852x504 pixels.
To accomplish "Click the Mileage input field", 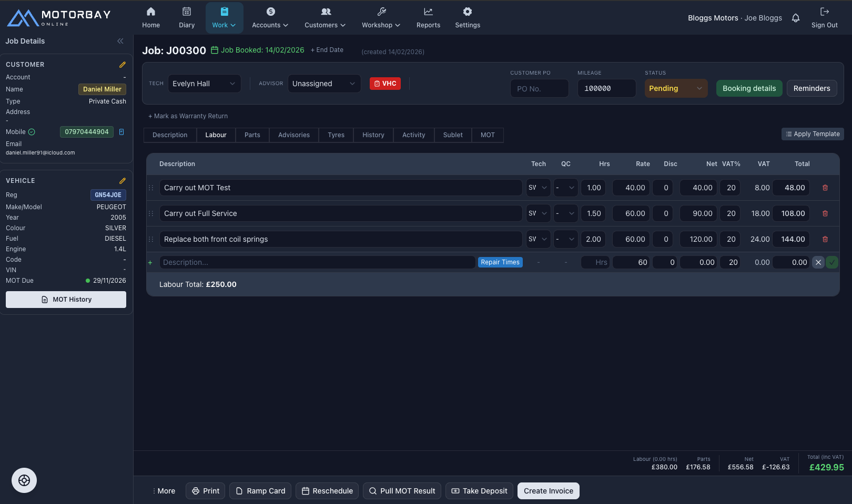I will click(x=606, y=88).
